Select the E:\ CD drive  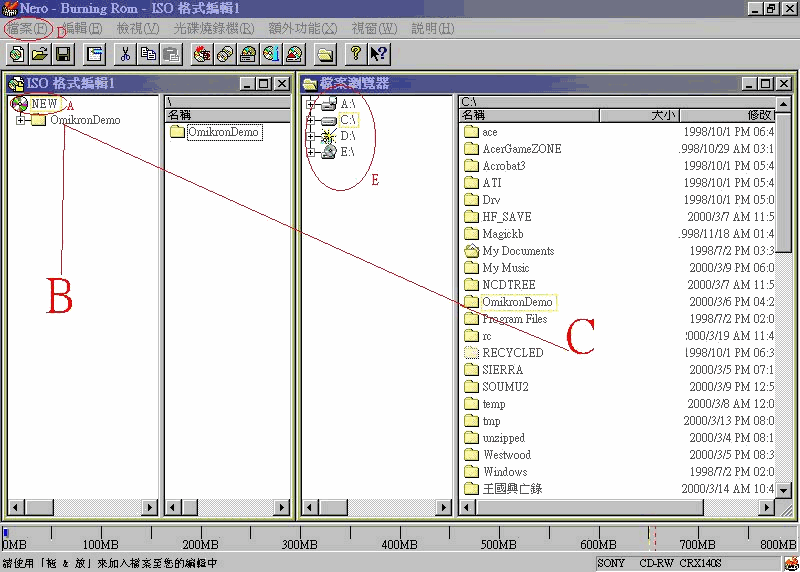347,152
